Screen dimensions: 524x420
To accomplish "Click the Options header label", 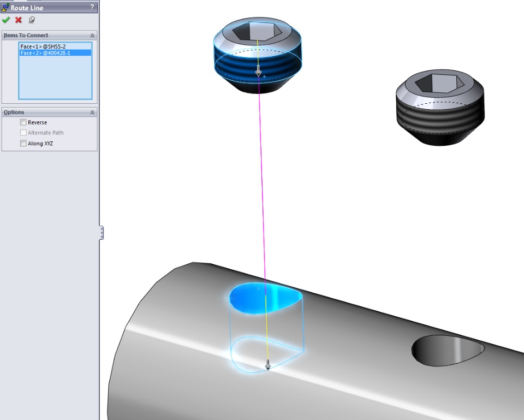I will click(14, 113).
